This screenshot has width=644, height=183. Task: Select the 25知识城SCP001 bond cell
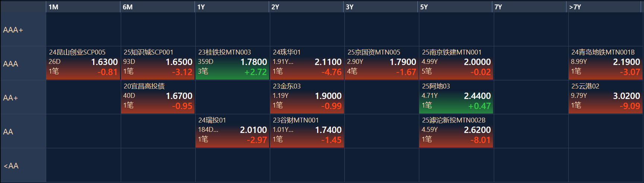tap(158, 63)
